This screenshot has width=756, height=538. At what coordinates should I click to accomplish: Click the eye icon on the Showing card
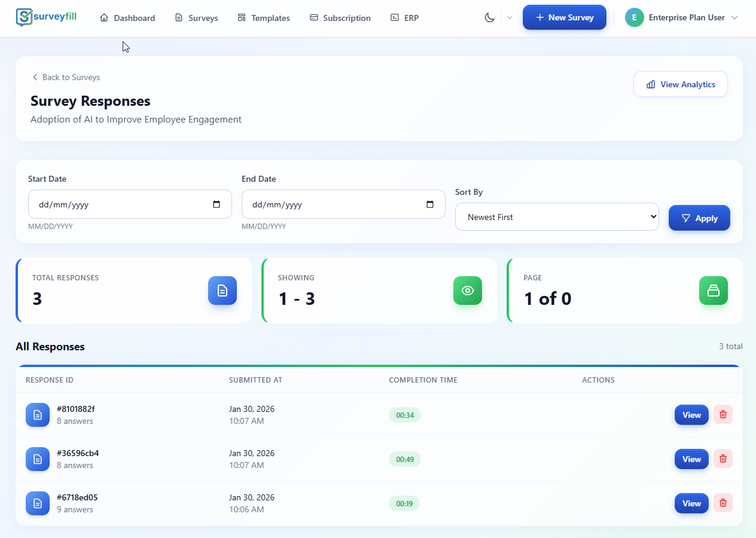(467, 291)
